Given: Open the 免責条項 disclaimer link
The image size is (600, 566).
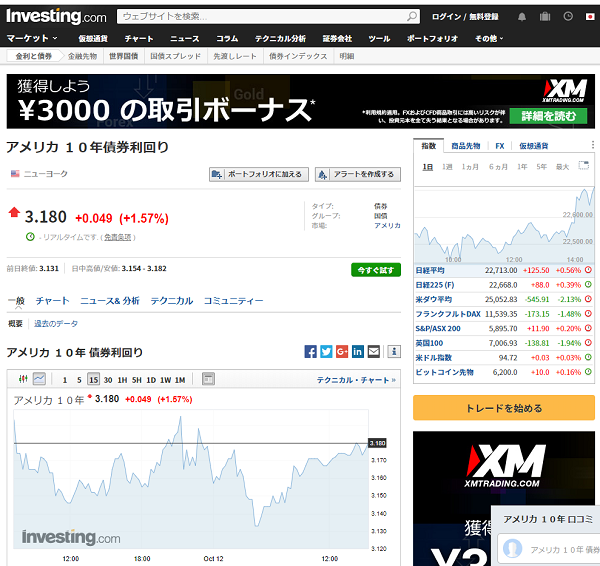Looking at the screenshot, I should tap(118, 237).
